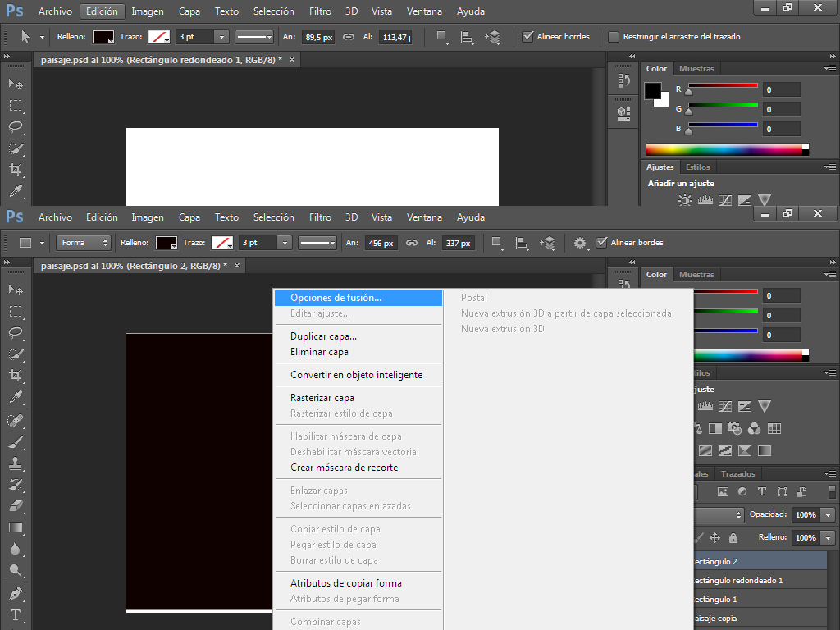Open Color panel flyout menu in top window

830,69
